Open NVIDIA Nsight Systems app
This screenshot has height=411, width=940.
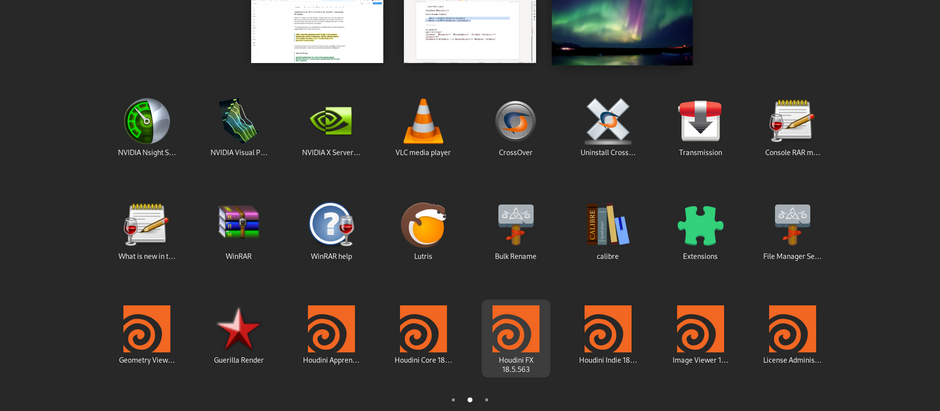point(147,122)
